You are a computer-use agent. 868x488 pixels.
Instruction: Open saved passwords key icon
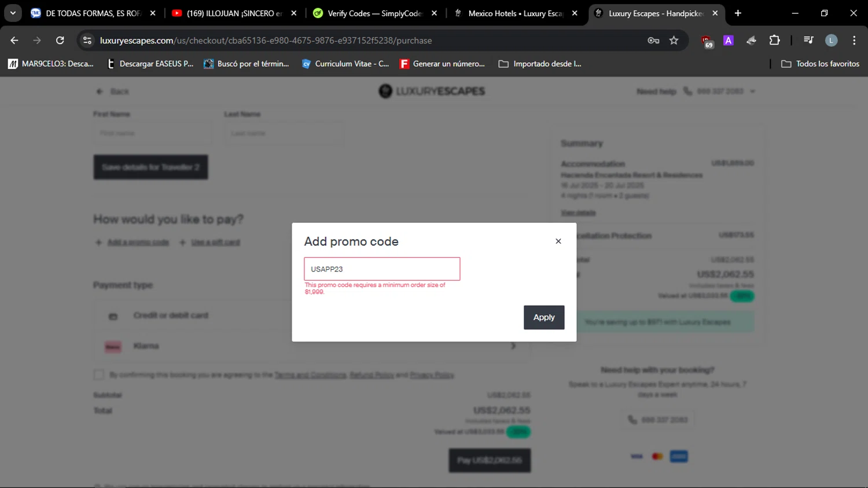pos(653,41)
